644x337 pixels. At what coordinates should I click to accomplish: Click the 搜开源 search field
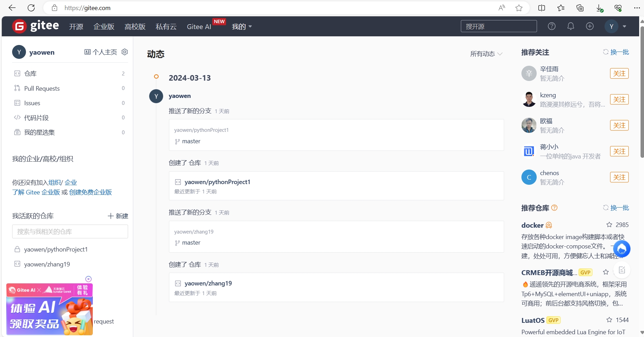(x=499, y=26)
